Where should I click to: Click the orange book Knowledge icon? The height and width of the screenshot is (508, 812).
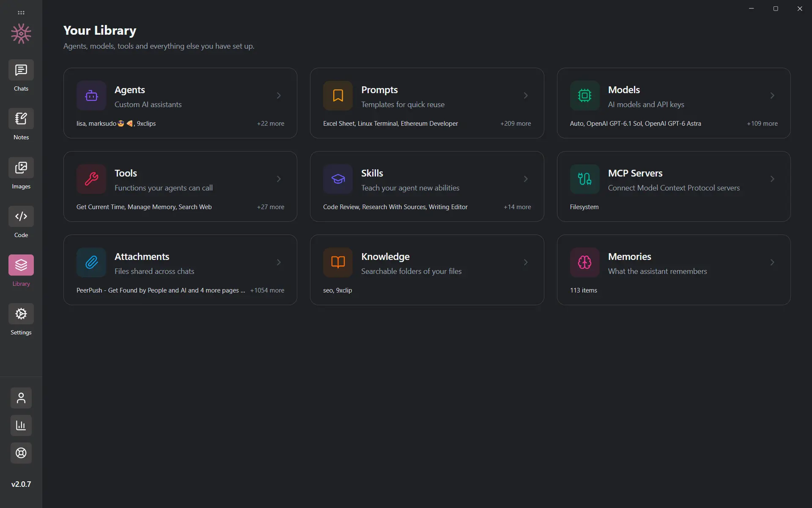point(338,262)
